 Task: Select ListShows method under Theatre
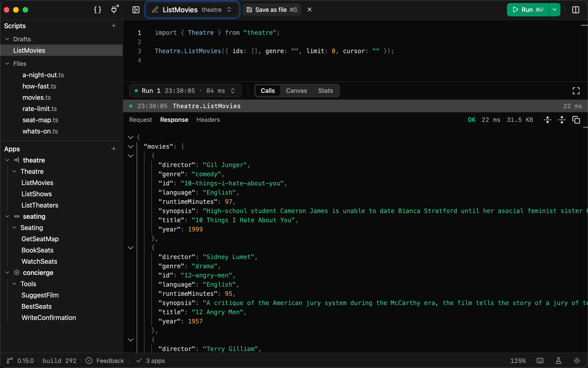coord(37,194)
